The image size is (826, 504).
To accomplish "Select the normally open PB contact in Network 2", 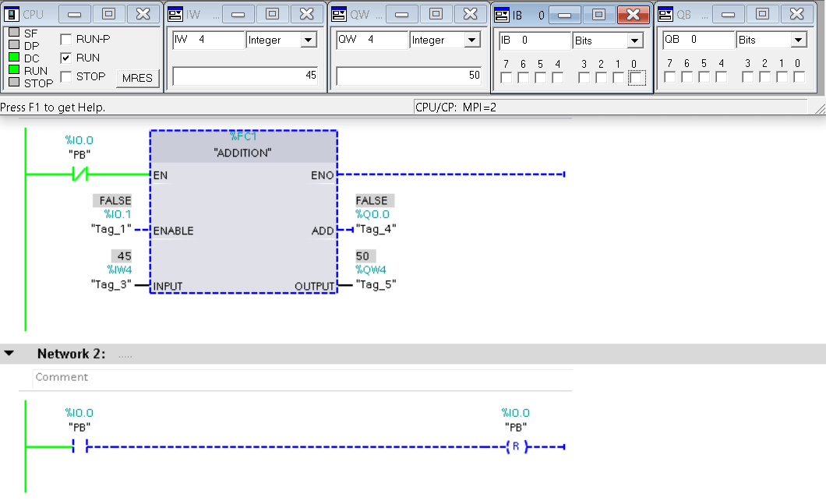I will coord(79,446).
